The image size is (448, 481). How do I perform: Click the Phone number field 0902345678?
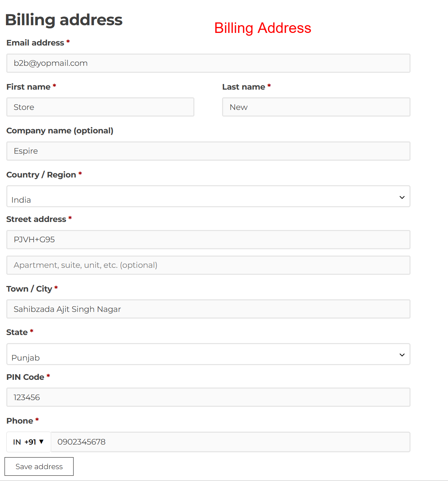230,442
